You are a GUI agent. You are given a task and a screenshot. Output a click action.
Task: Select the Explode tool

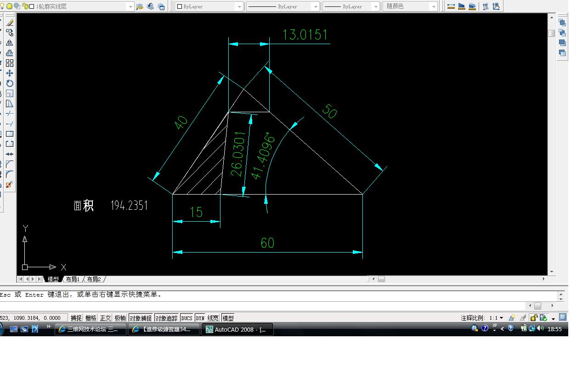click(x=10, y=184)
